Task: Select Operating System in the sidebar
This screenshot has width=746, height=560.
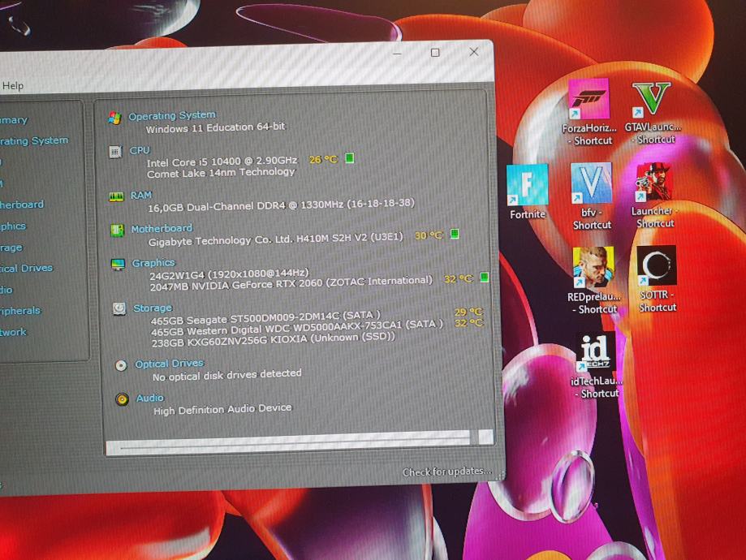Action: pyautogui.click(x=34, y=141)
